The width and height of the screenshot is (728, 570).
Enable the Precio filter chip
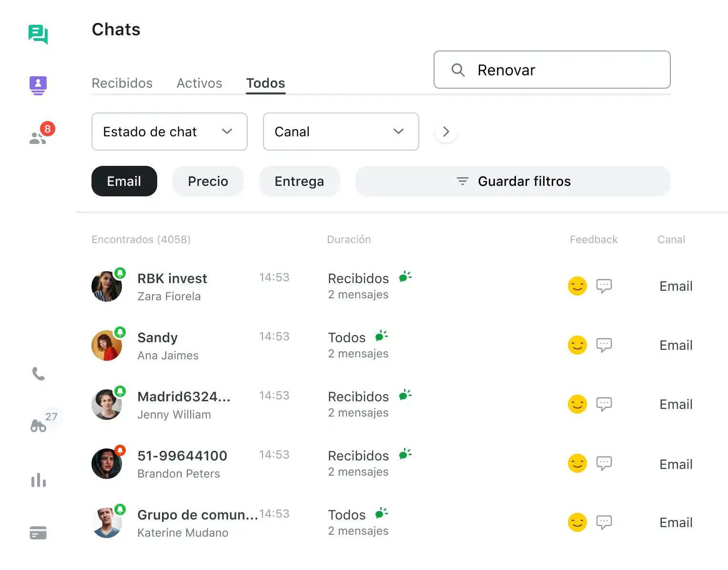208,181
